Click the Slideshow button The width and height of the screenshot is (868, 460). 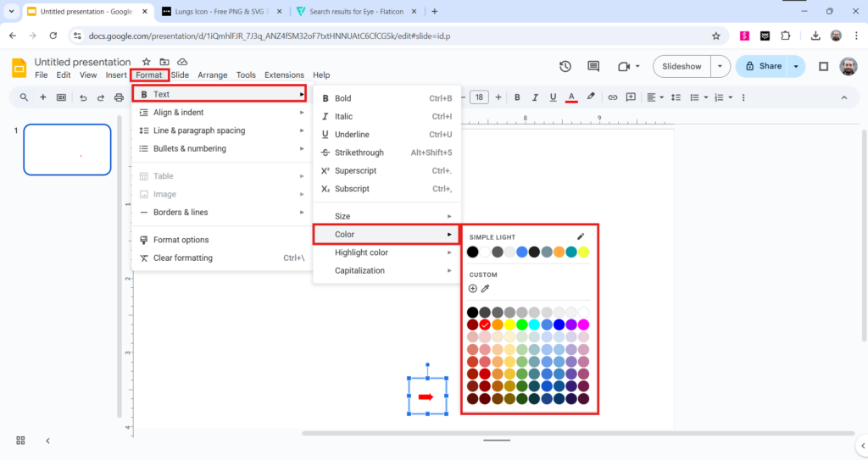click(x=682, y=66)
